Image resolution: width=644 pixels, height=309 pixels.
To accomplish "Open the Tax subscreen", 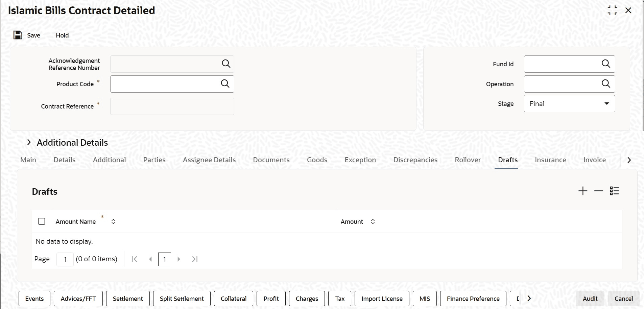I will (340, 299).
